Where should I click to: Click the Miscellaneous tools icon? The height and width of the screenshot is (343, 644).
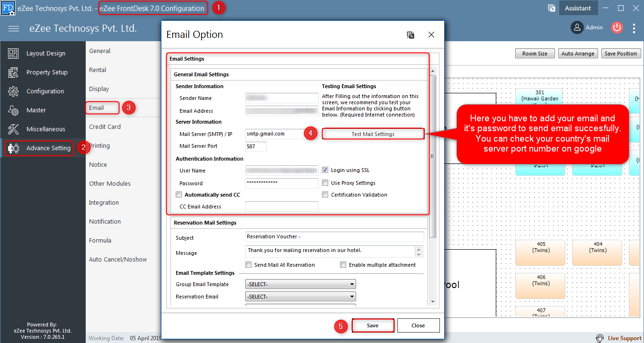13,129
